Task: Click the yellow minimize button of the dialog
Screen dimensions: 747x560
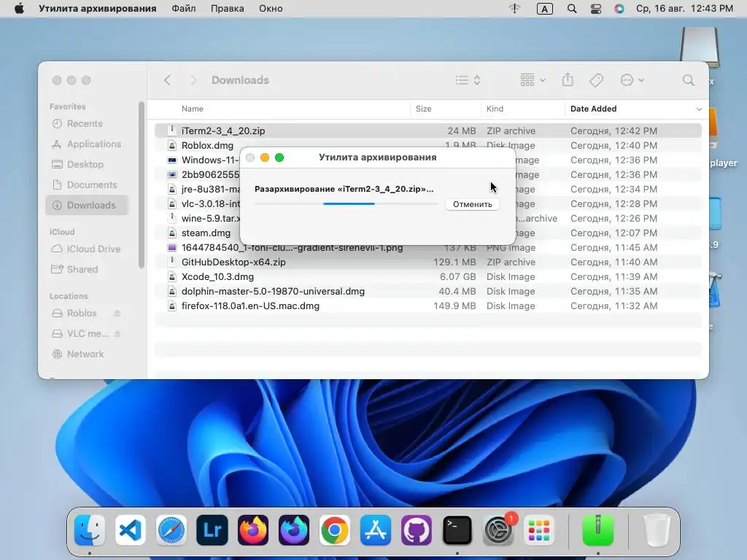Action: pyautogui.click(x=265, y=157)
